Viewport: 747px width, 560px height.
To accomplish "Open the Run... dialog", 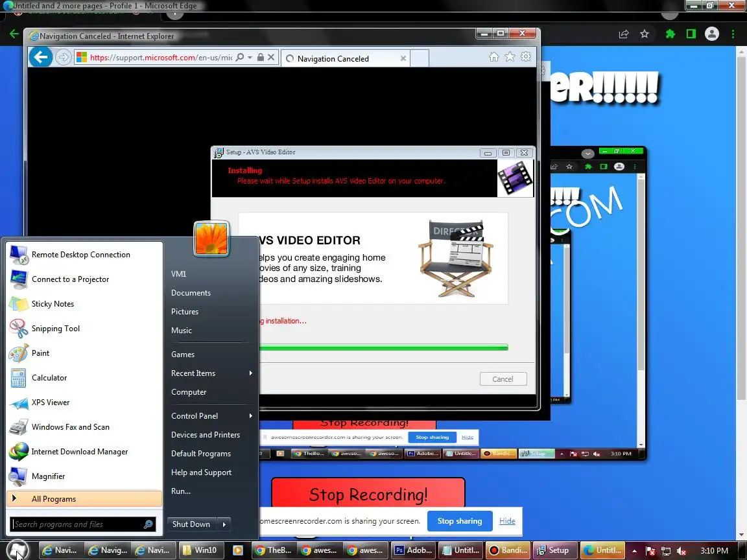I will [181, 491].
